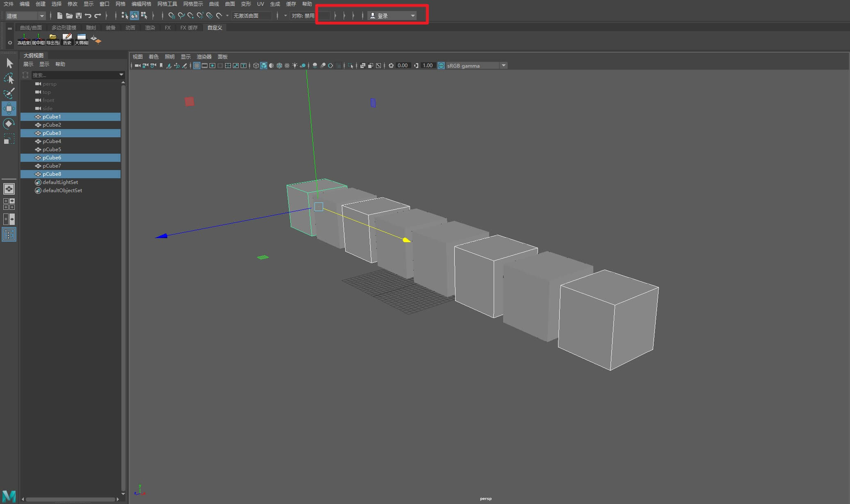Enable select by object type mode
This screenshot has height=504, width=850.
click(134, 16)
